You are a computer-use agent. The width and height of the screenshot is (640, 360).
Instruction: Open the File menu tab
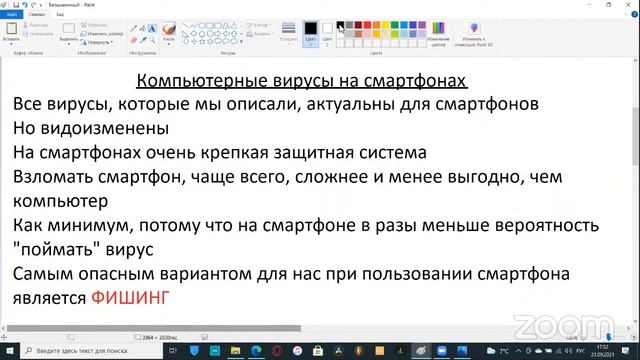coord(12,14)
